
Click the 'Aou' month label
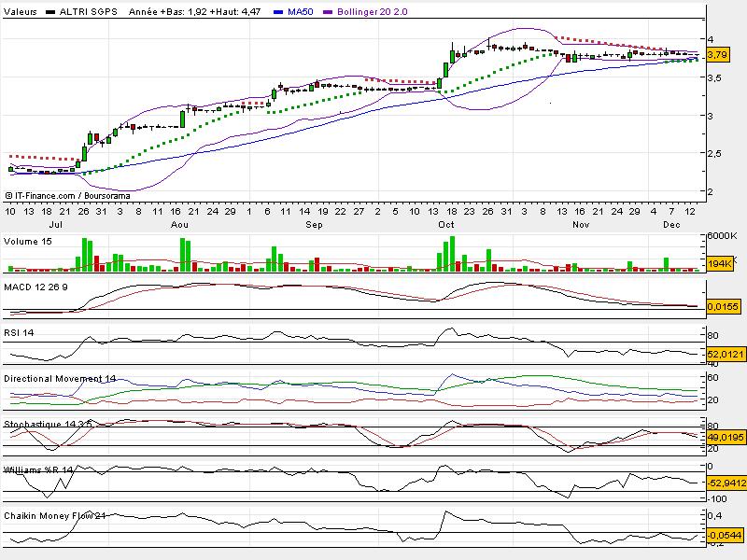point(179,224)
